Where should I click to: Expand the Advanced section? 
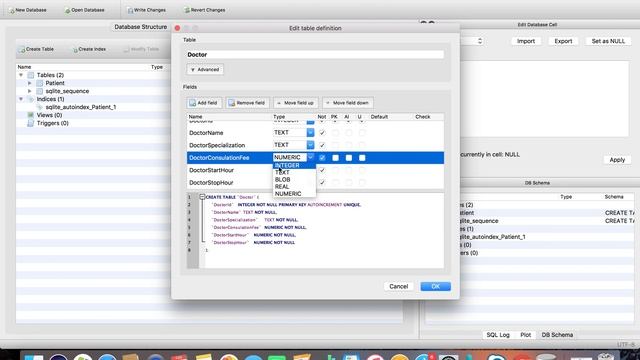[x=205, y=69]
